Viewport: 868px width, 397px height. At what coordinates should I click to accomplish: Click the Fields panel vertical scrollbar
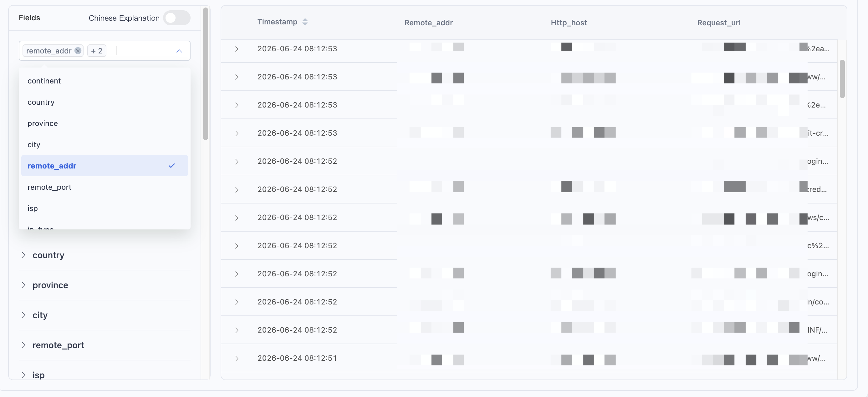206,73
